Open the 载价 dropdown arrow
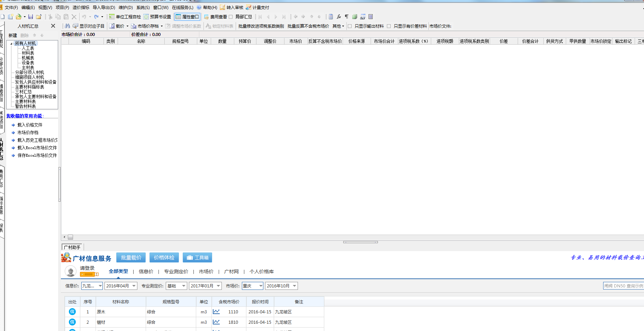This screenshot has width=644, height=331. tap(127, 26)
